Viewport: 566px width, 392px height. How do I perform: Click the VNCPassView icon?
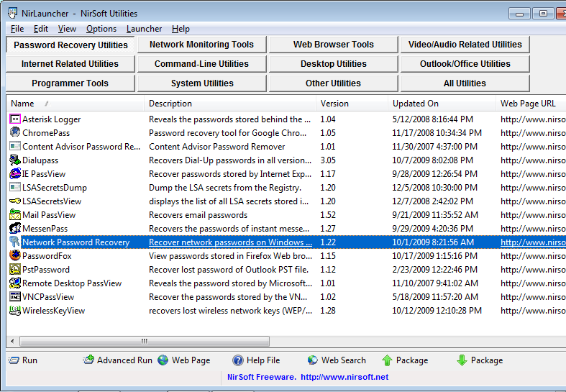point(15,297)
